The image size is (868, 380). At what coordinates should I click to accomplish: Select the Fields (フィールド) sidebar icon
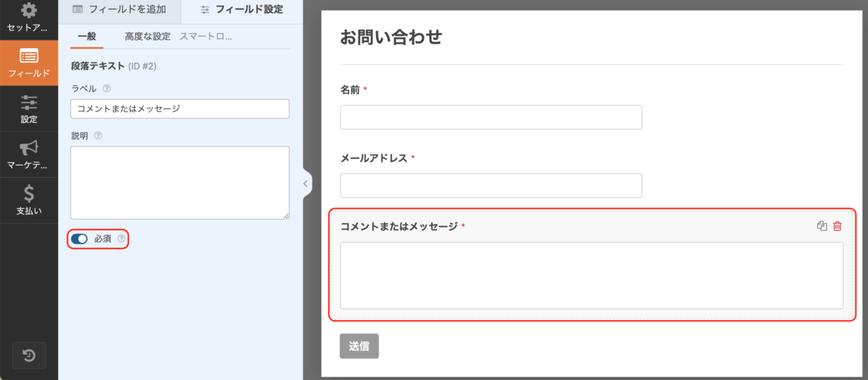(29, 63)
